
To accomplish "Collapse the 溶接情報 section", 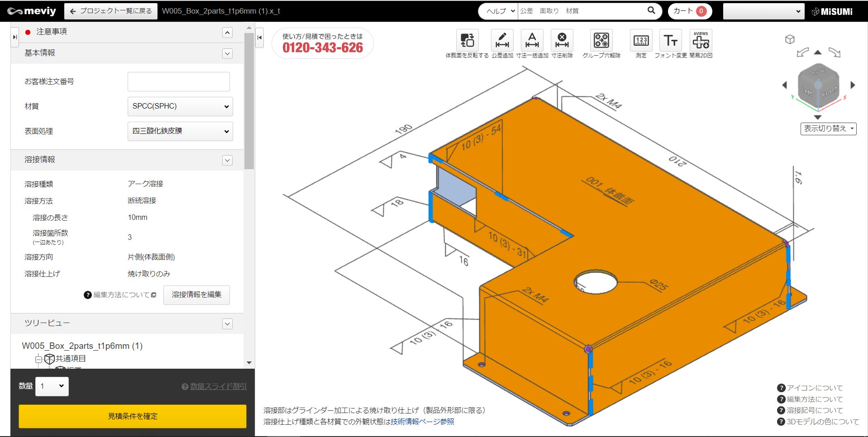I will (227, 161).
